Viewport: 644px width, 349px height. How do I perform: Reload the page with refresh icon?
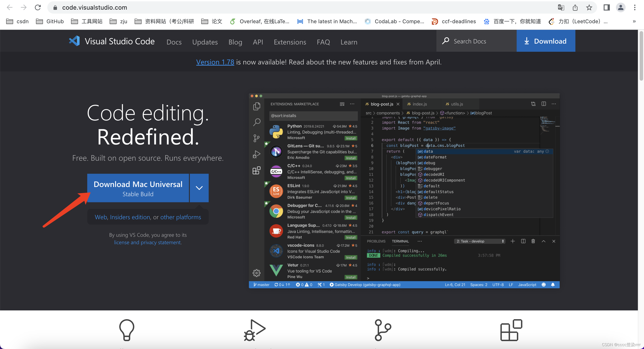tap(38, 7)
